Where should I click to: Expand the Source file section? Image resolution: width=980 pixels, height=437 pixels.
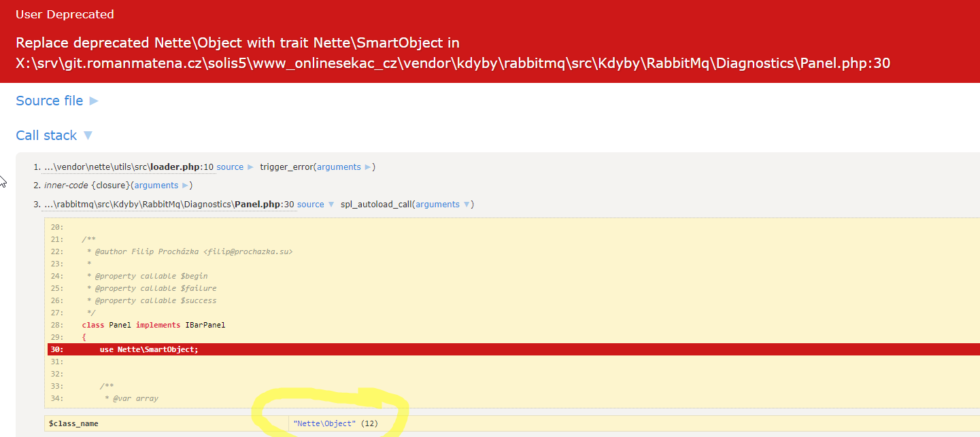[57, 101]
